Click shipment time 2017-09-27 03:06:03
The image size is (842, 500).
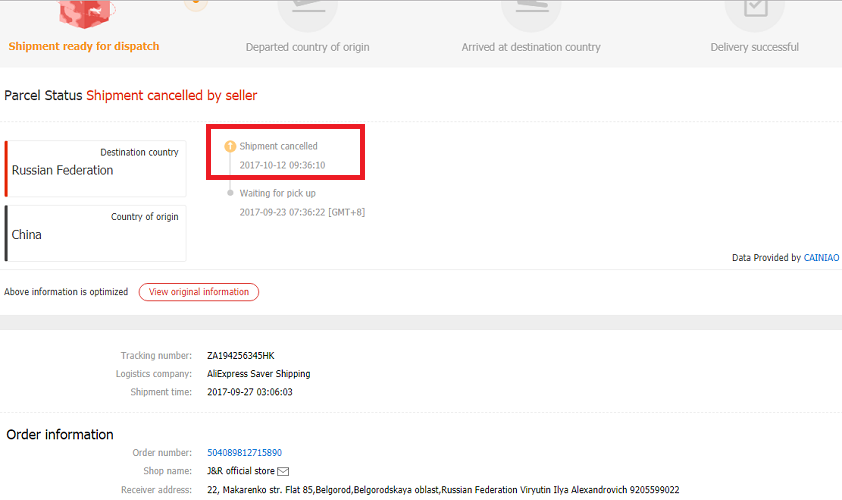pos(250,392)
